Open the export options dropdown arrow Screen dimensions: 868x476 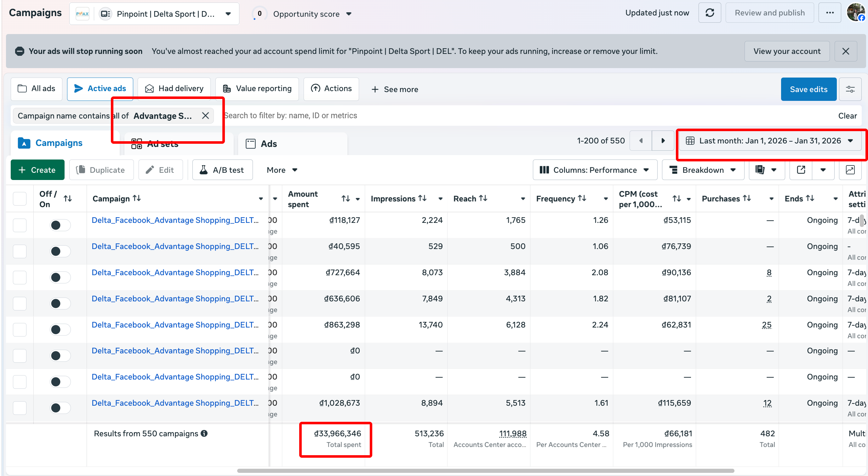pyautogui.click(x=823, y=170)
